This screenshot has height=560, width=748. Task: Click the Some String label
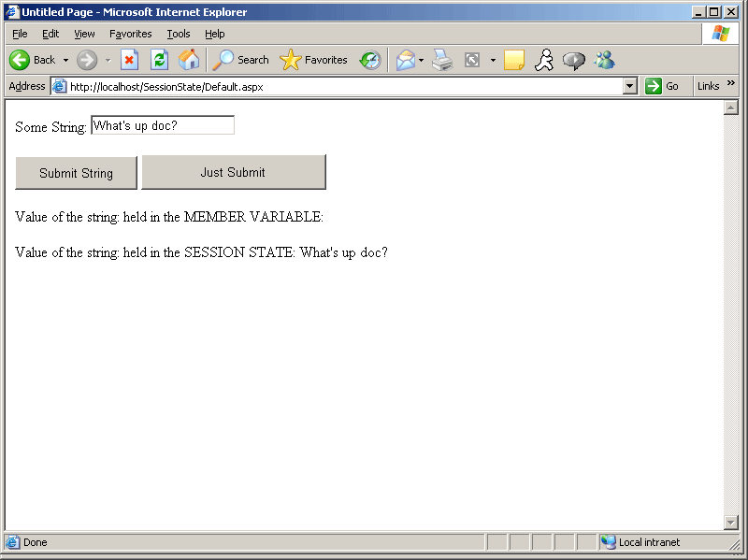50,127
